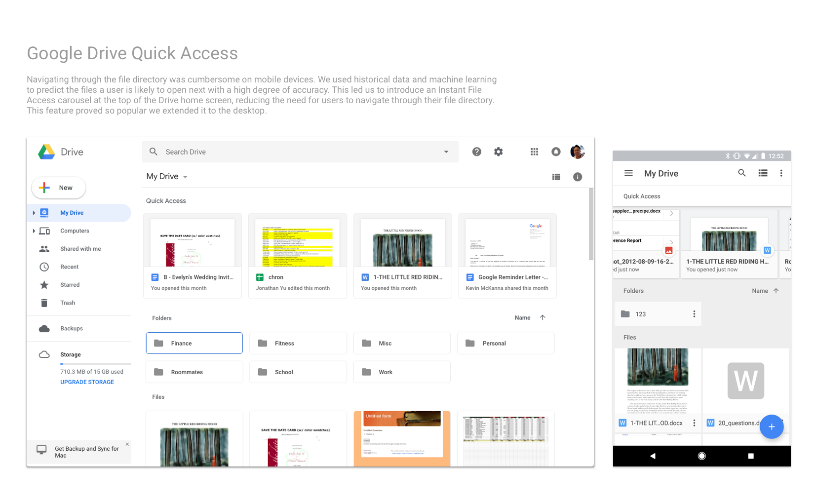Open the notifications bell icon
The height and width of the screenshot is (504, 814).
(x=556, y=152)
